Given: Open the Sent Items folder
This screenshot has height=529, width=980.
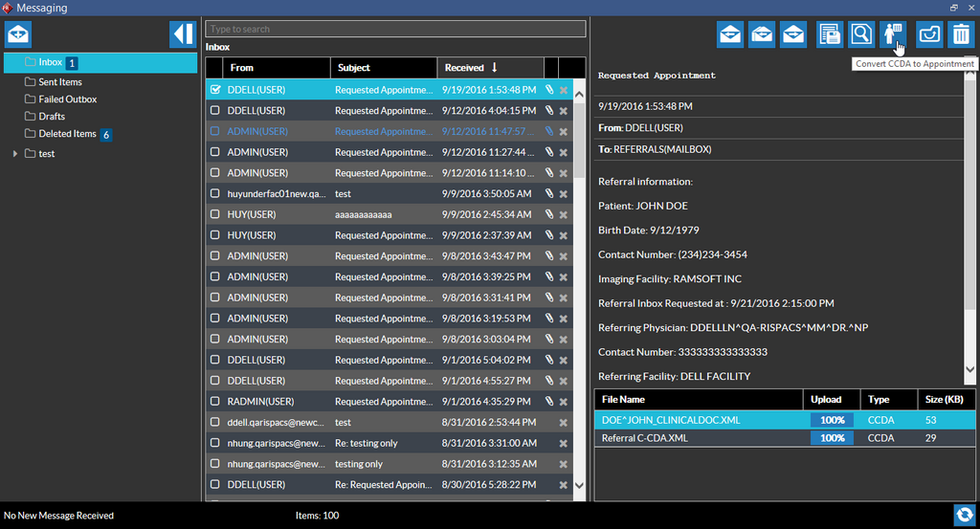Looking at the screenshot, I should (x=59, y=82).
